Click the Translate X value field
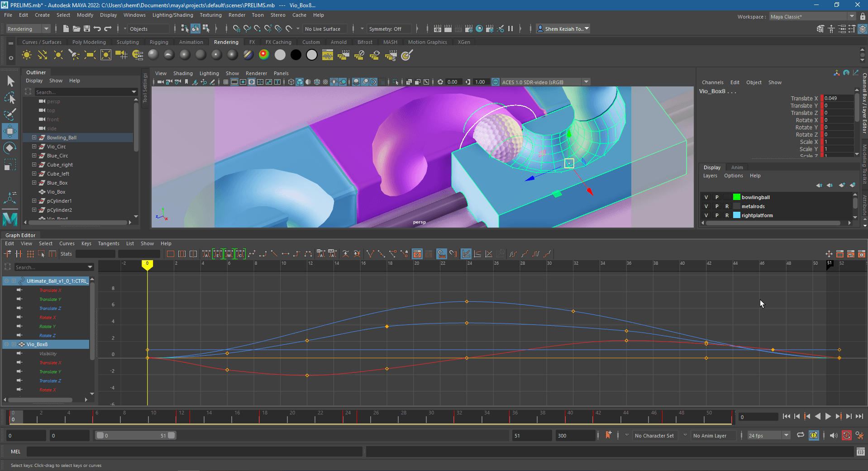868x471 pixels. coord(838,98)
